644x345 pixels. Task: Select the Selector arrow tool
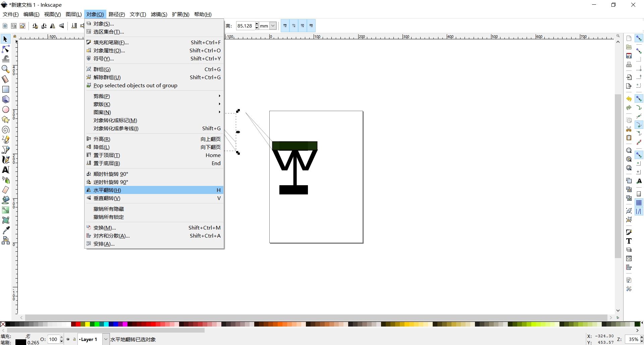[x=5, y=39]
